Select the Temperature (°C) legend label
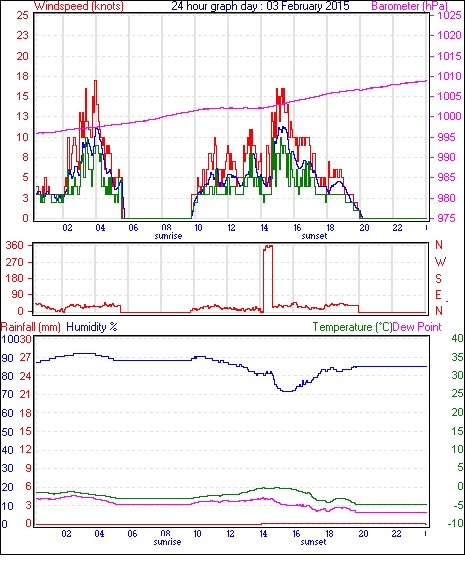Viewport: 465px width, 563px height. (x=352, y=327)
